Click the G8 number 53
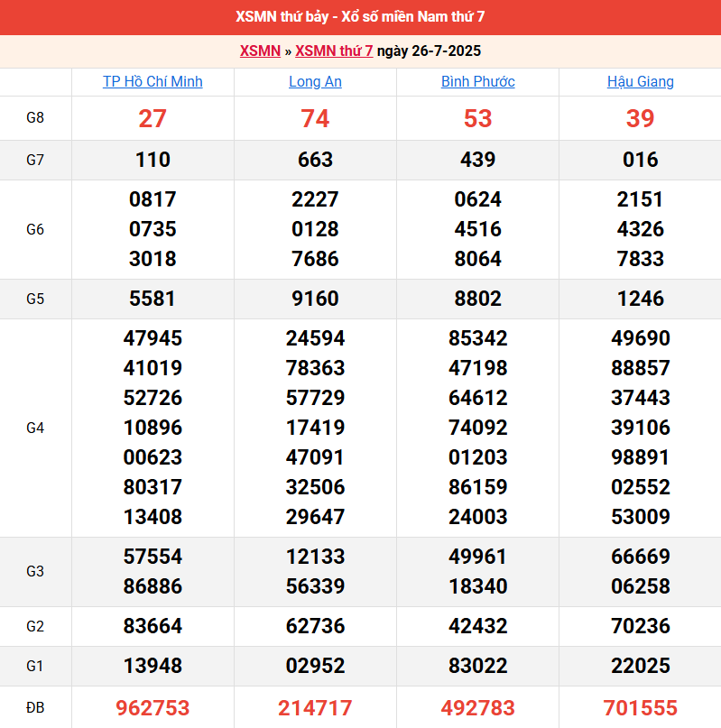Image resolution: width=721 pixels, height=728 pixels. tap(477, 118)
